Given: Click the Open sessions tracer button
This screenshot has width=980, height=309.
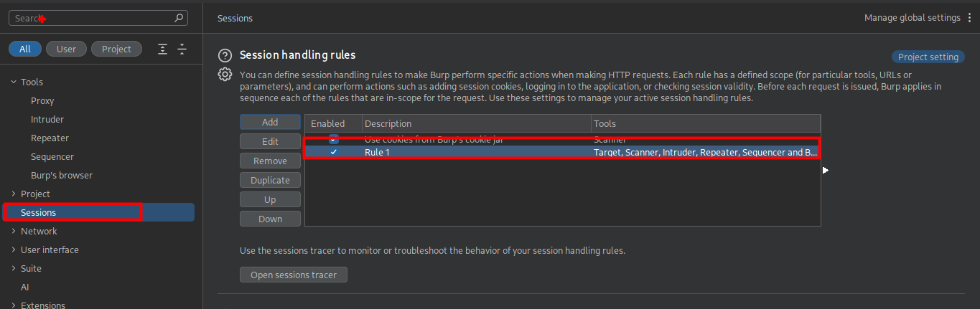Looking at the screenshot, I should tap(293, 275).
